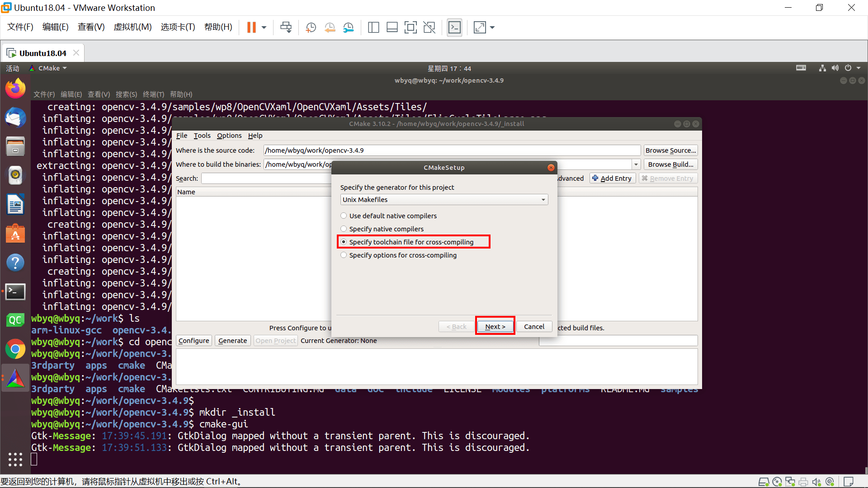Viewport: 868px width, 488px height.
Task: Click the keyboard input source icon
Action: click(801, 68)
